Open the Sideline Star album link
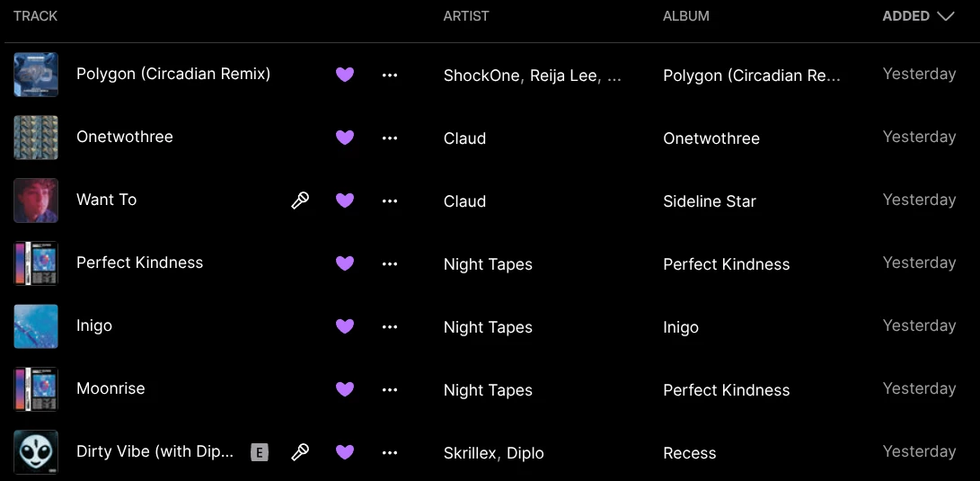 click(710, 201)
